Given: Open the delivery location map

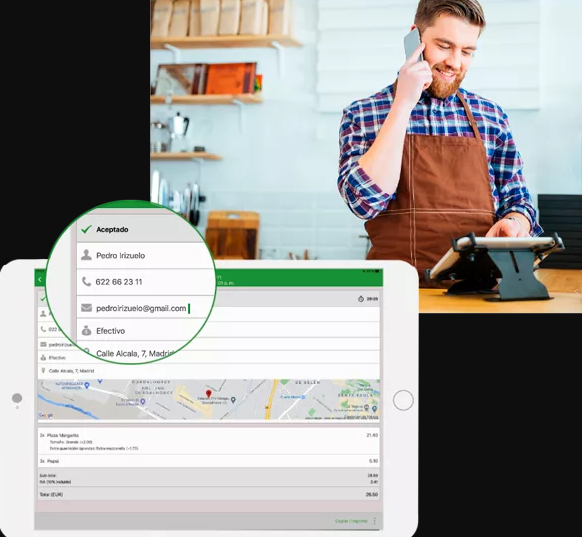Looking at the screenshot, I should coord(209,399).
